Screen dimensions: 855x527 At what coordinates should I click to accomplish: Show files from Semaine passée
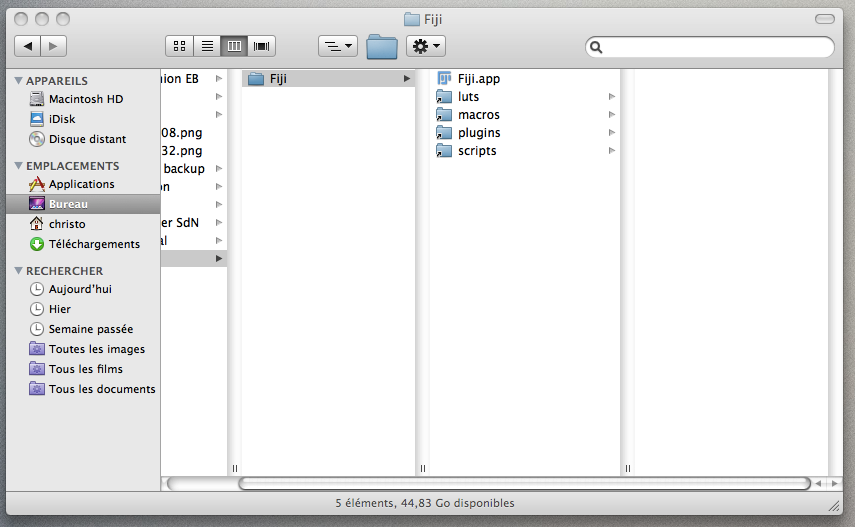[83, 329]
